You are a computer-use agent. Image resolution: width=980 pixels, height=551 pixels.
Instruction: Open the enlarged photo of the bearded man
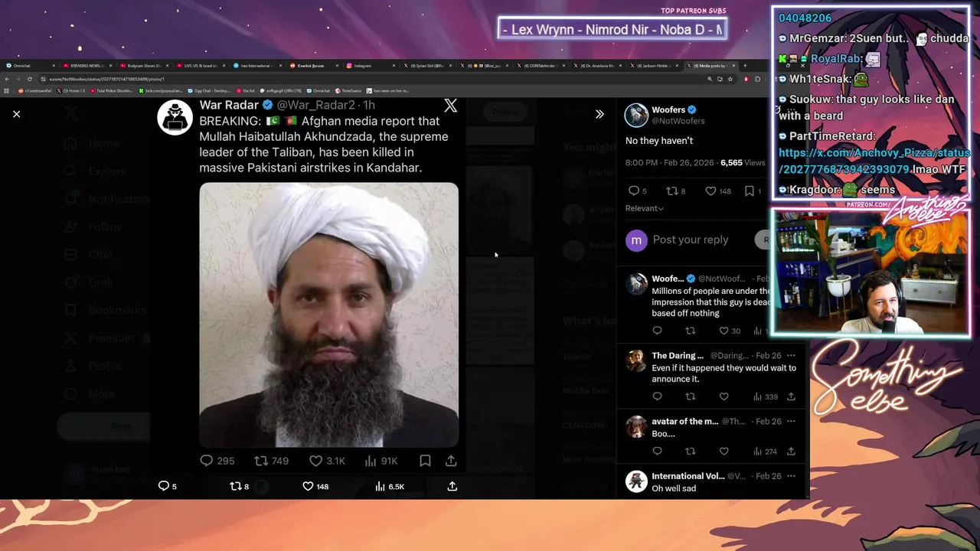pos(329,315)
